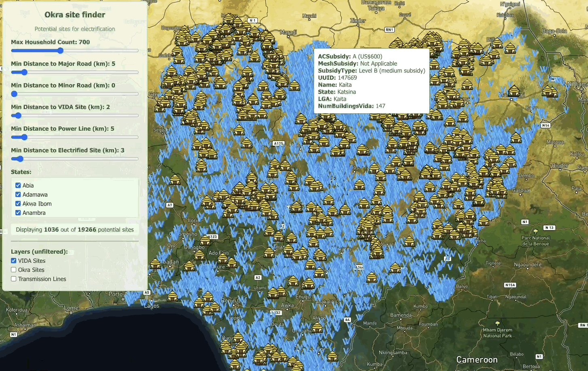
Task: Deselect Akwa Ibom in states list
Action: point(18,204)
